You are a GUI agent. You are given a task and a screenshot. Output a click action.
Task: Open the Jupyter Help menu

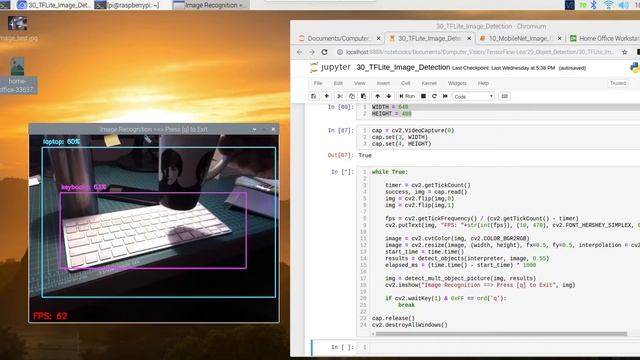pos(483,83)
